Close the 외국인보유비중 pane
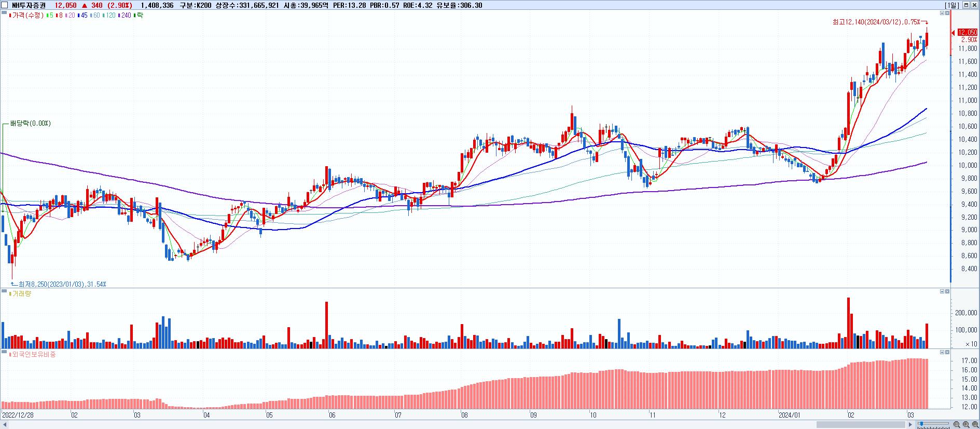Image resolution: width=980 pixels, height=429 pixels. coord(947,353)
